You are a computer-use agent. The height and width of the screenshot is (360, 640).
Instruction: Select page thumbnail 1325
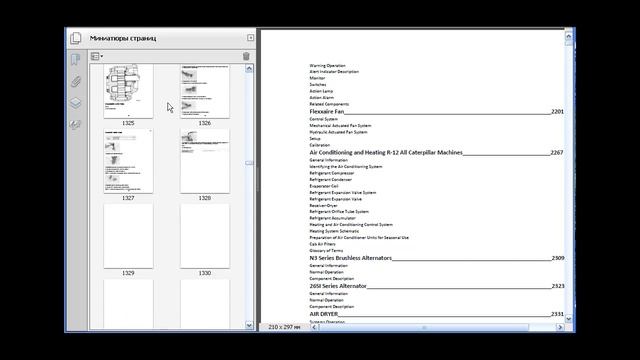[x=128, y=91]
